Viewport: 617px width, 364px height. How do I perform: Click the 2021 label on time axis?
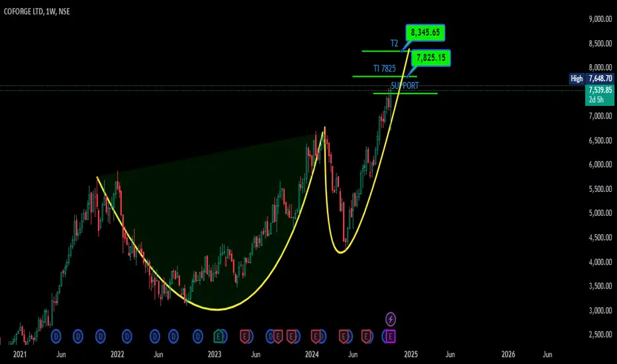pyautogui.click(x=20, y=354)
